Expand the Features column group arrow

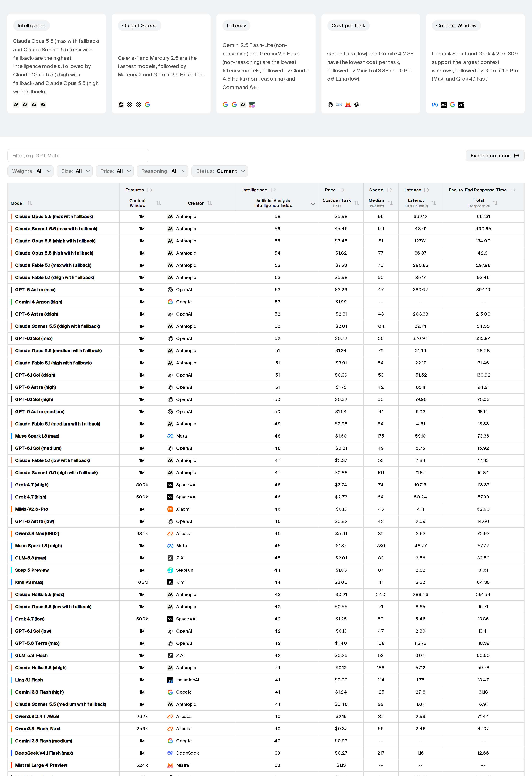150,190
